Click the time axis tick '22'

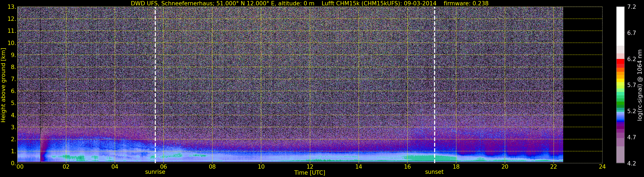click(x=554, y=167)
